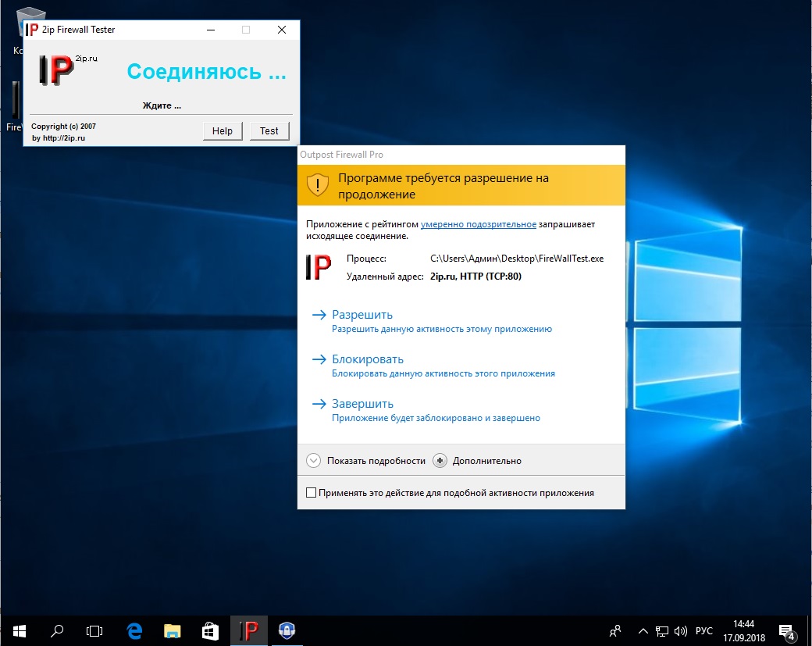Click the remote address 2ip.ru, HTTP (TCP:80)
812x646 pixels.
point(475,276)
